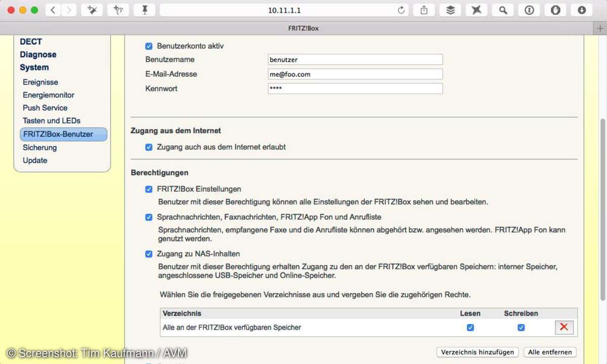
Task: Click the address bar showing 10.11.1.1
Action: tap(285, 10)
